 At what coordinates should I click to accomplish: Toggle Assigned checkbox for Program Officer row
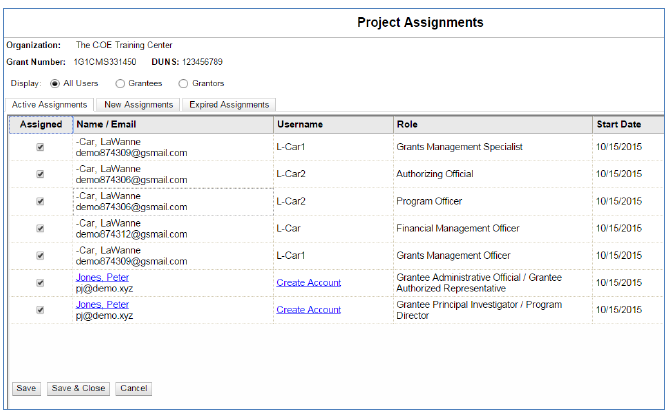point(40,201)
